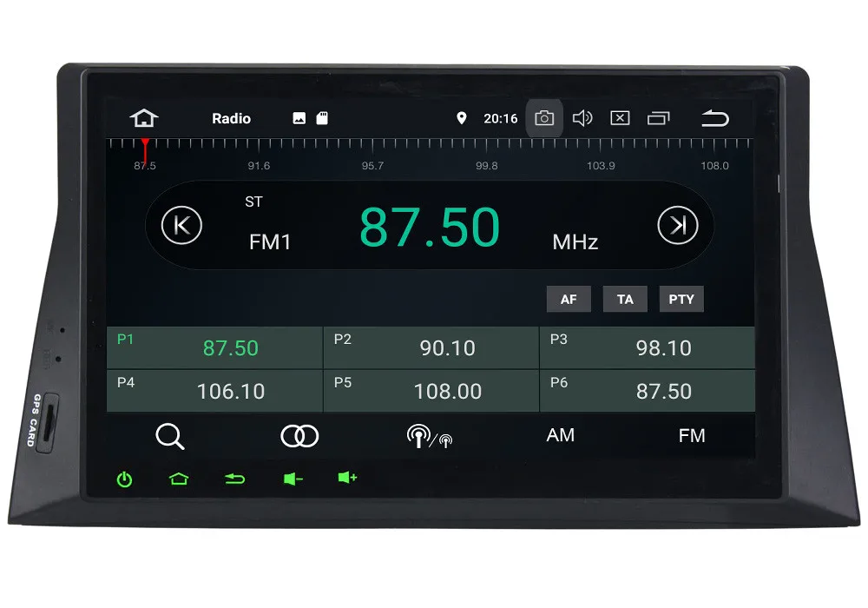Tap the GPS location pin icon
This screenshot has height=608, width=868.
click(x=461, y=118)
